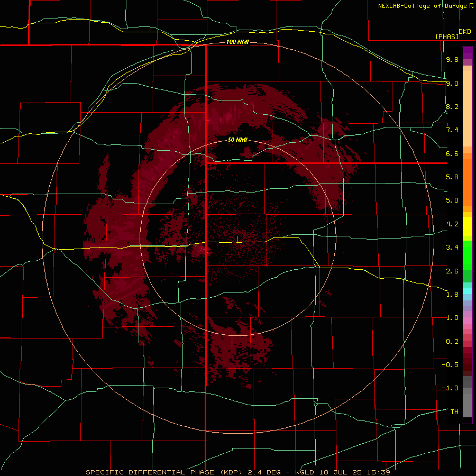
Task: Pick the gray bottom segment of color bar
Action: coord(467,405)
